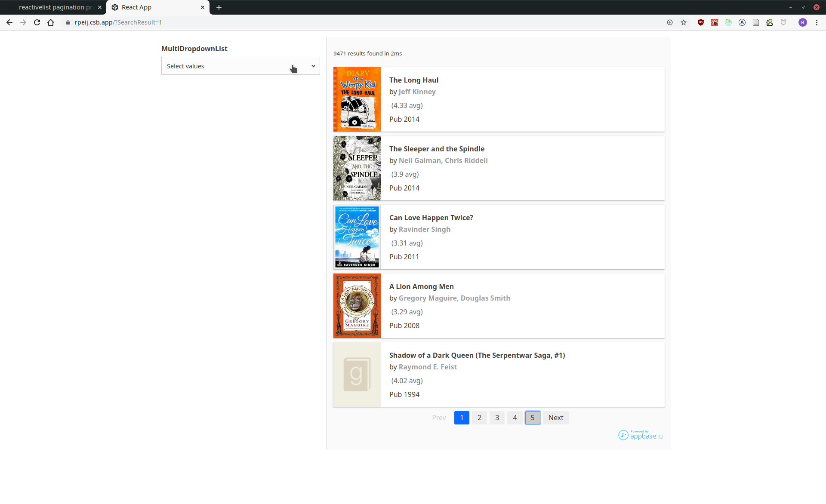Open The Long Haul book cover
The width and height of the screenshot is (826, 504).
pos(357,99)
